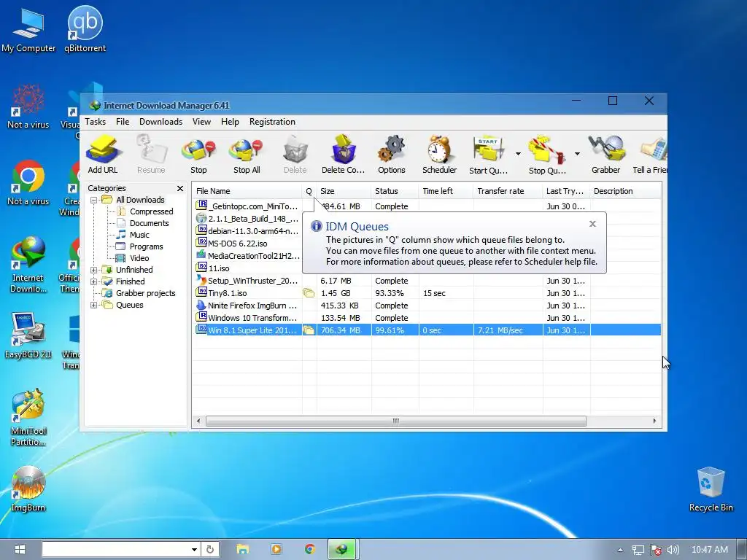
Task: Click the taskbar address input field
Action: (x=116, y=550)
